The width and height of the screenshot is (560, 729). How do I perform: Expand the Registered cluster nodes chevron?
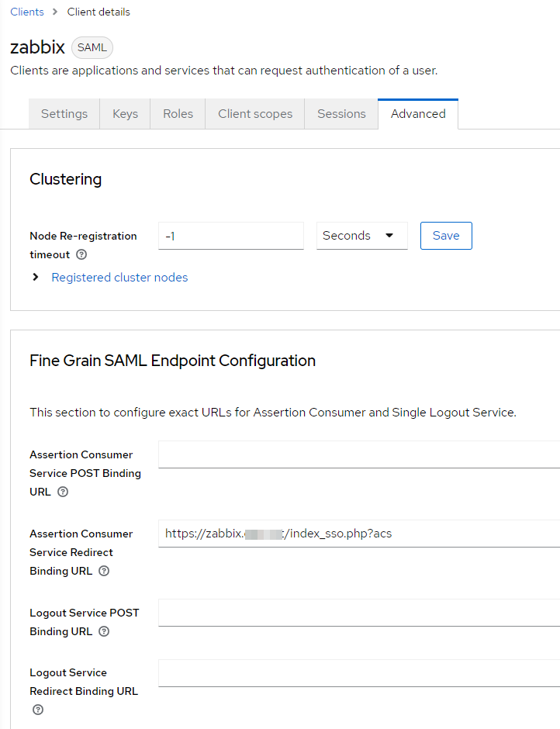pyautogui.click(x=36, y=277)
